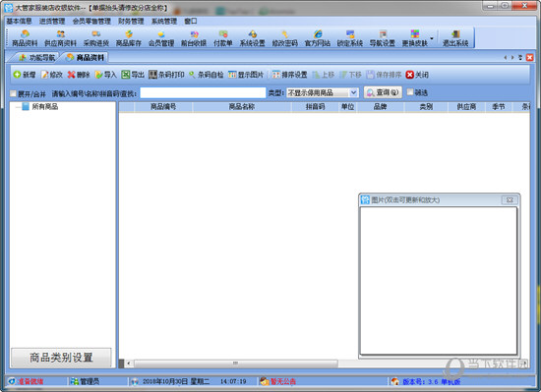Click 保存排序 save order button
This screenshot has width=541, height=392.
click(384, 75)
